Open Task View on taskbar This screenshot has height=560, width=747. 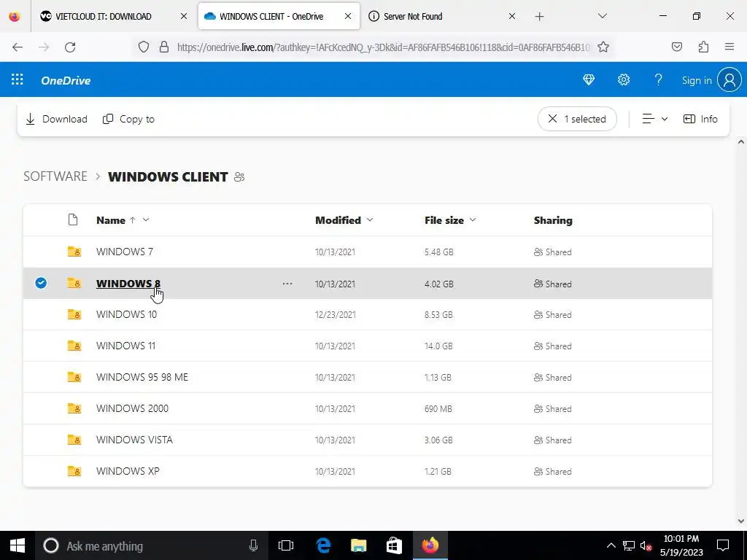click(286, 545)
